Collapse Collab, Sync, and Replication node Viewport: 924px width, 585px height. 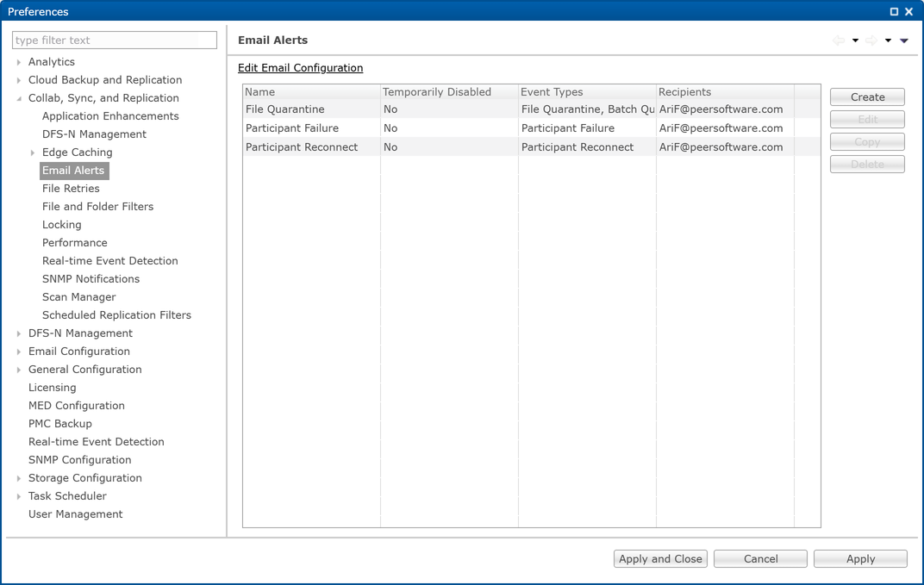(19, 98)
